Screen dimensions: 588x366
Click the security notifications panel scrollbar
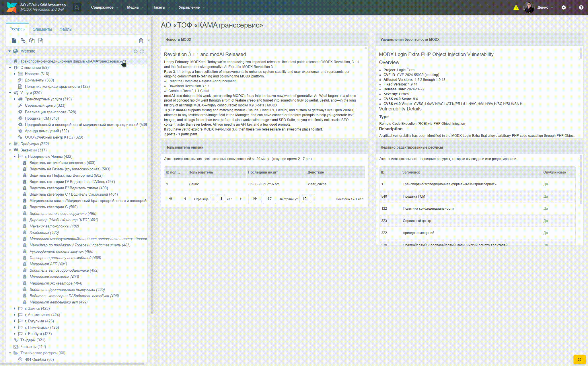tap(581, 53)
